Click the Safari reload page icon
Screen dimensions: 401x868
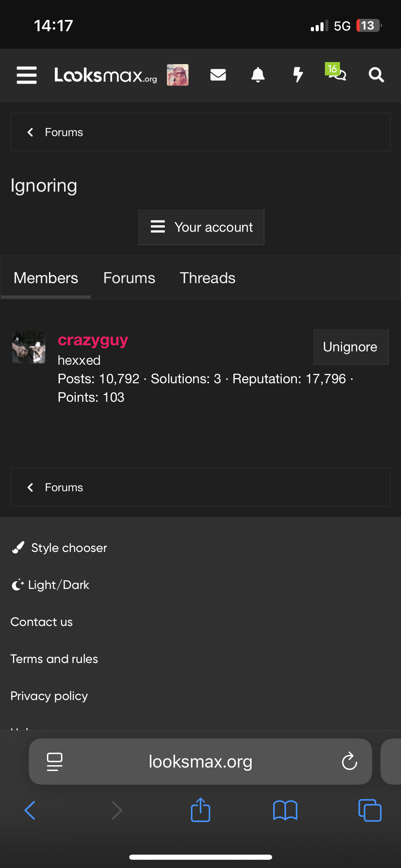349,761
